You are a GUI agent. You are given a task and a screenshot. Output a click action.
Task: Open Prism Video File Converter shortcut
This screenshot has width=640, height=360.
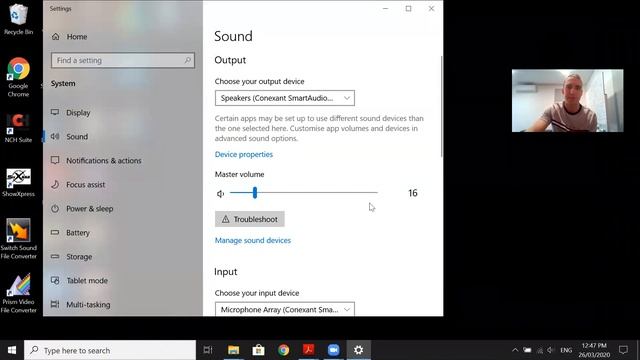point(18,293)
